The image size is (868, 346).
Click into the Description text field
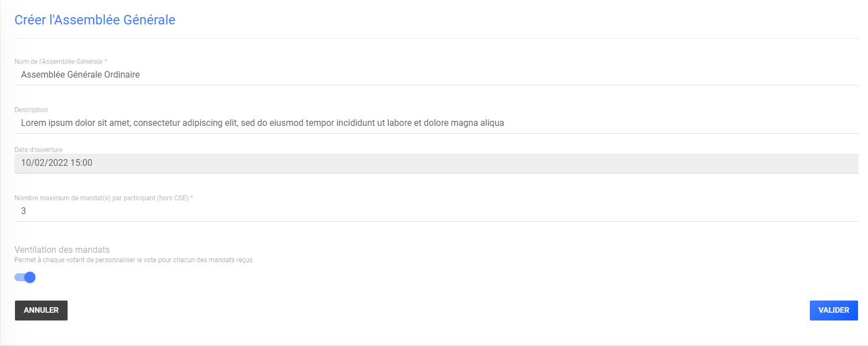point(436,123)
